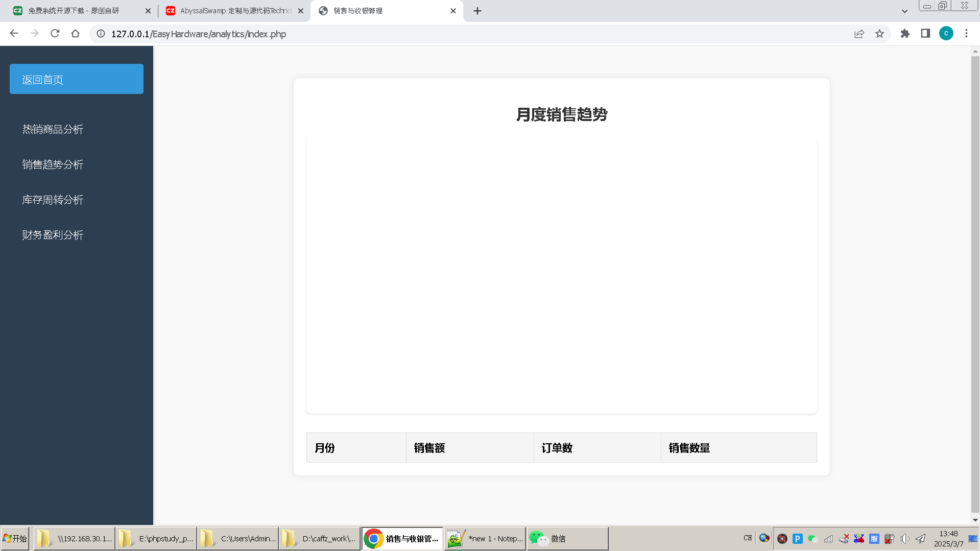Screen dimensions: 980x551
Task: Open the Chrome three-dot menu
Action: click(966, 34)
